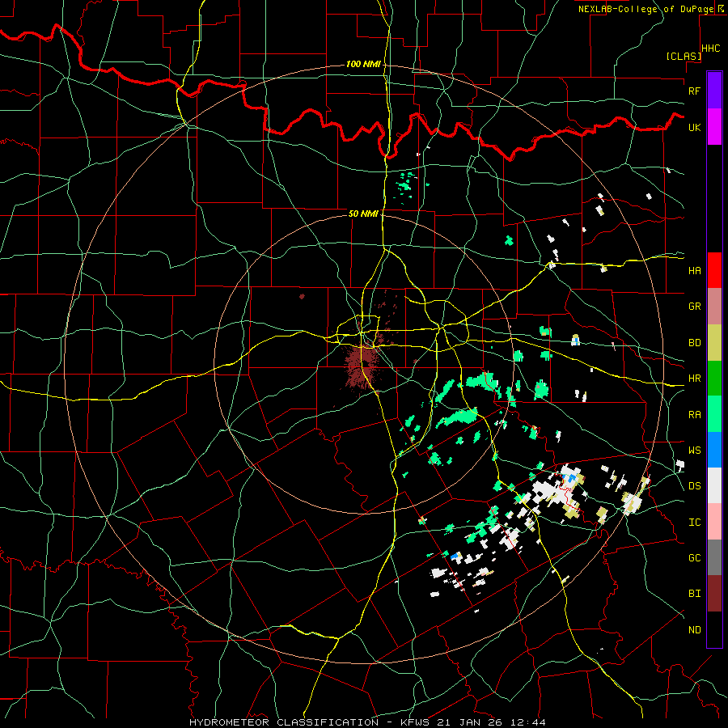Click the "BI" legend label
This screenshot has height=728, width=728.
(x=694, y=594)
